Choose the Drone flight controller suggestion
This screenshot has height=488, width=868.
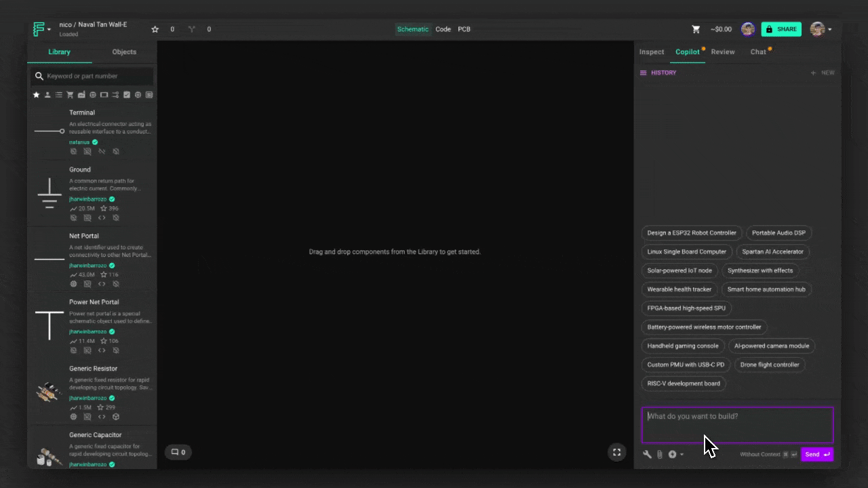pos(770,365)
